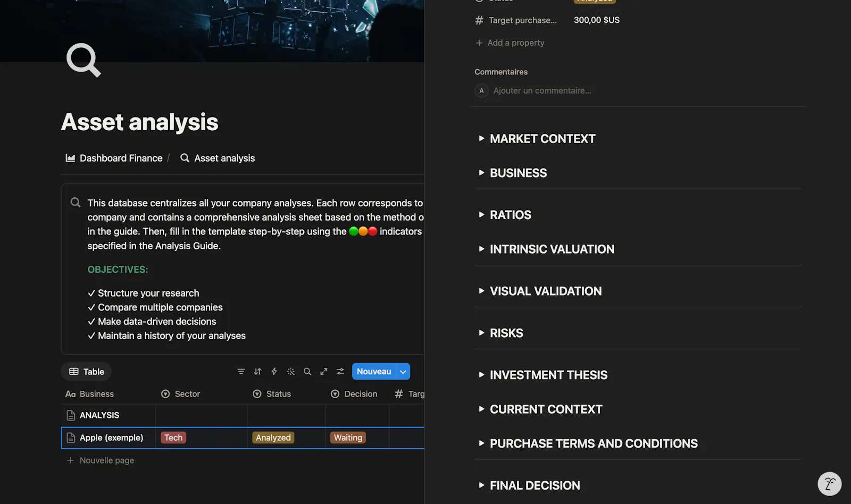The width and height of the screenshot is (851, 504).
Task: Click the plus icon beside Add a property
Action: point(479,43)
